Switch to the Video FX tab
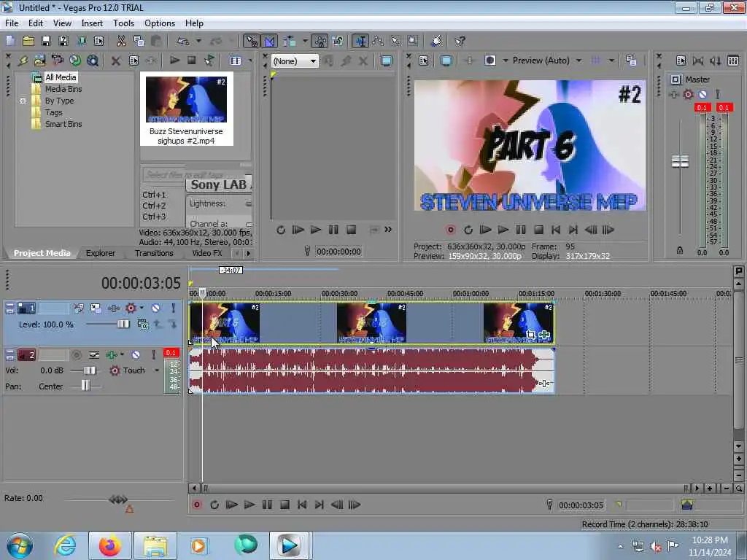747x560 pixels. 206,253
